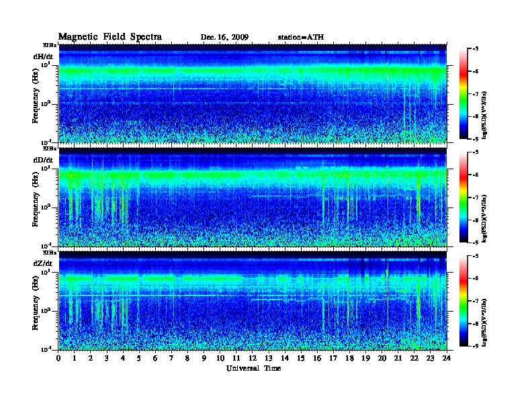
Task: Click hour tick label "18" on time axis
Action: click(349, 358)
